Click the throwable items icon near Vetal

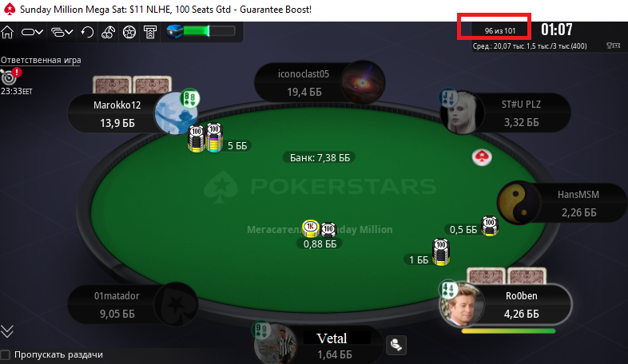(x=396, y=345)
